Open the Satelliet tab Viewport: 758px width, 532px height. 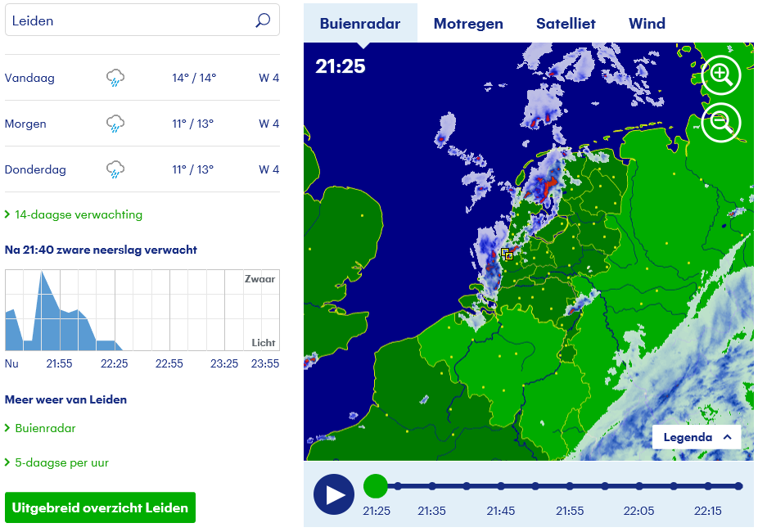tap(566, 23)
